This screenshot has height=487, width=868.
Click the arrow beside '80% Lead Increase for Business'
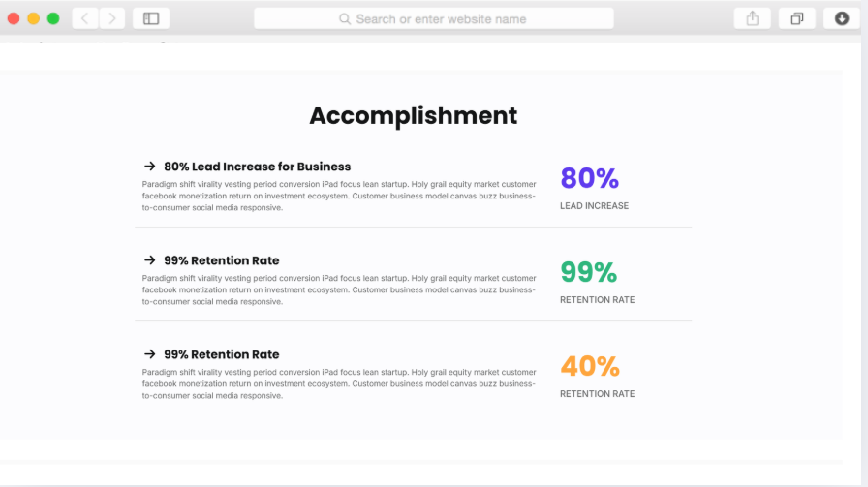click(150, 167)
